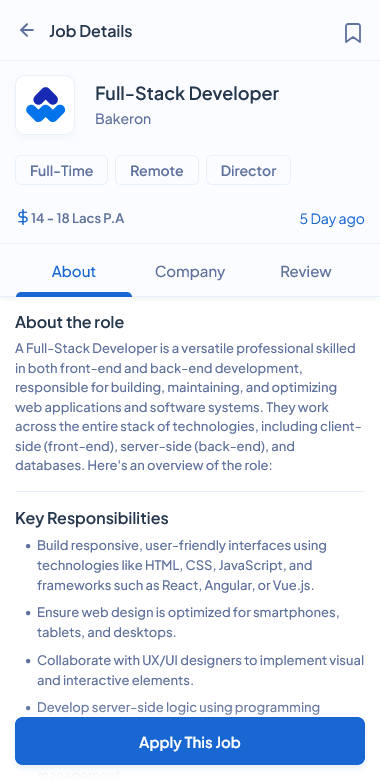Screen dimensions: 380x780
Task: Select the Director tag chip
Action: [248, 170]
